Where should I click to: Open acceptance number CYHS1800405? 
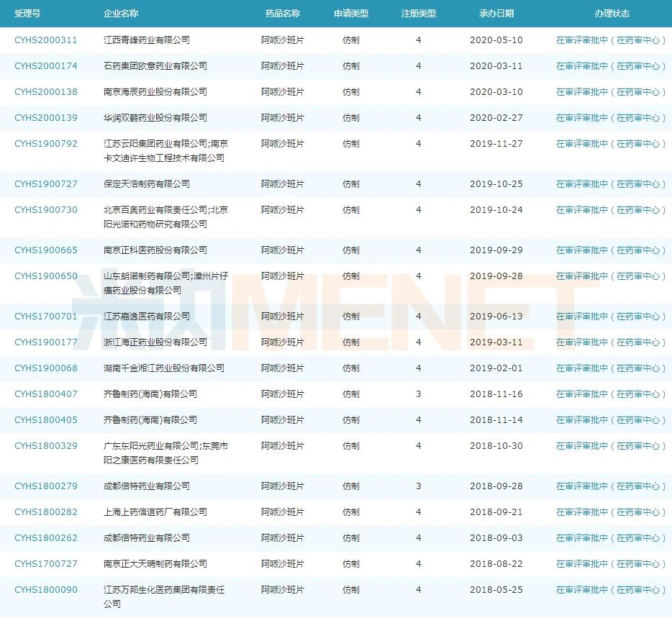[x=46, y=420]
